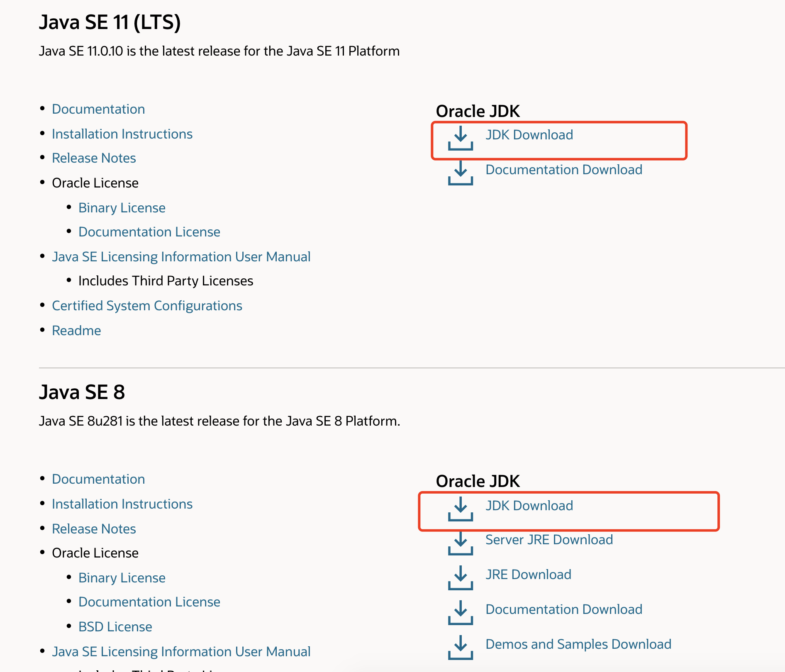Open Documentation Download link under Java SE 8
Image resolution: width=785 pixels, height=672 pixels.
(564, 609)
